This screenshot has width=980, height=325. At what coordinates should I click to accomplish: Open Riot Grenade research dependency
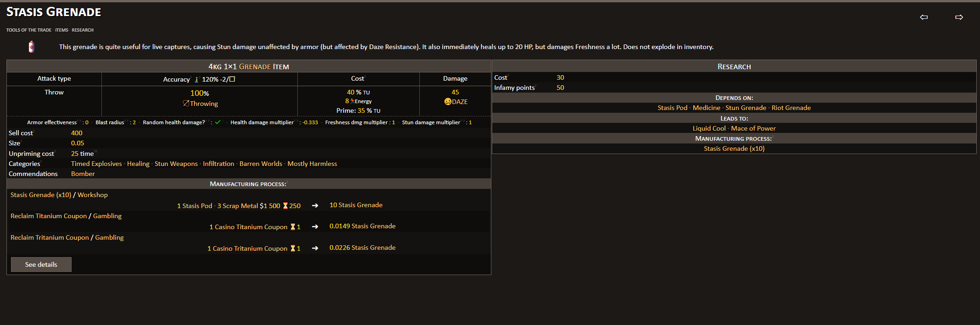[x=791, y=108]
